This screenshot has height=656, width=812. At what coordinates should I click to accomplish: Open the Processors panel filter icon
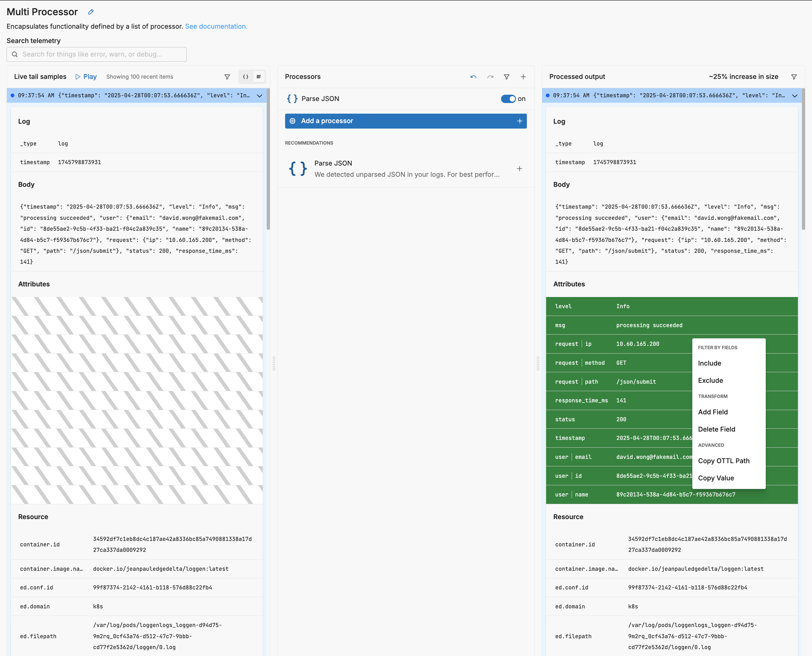506,77
